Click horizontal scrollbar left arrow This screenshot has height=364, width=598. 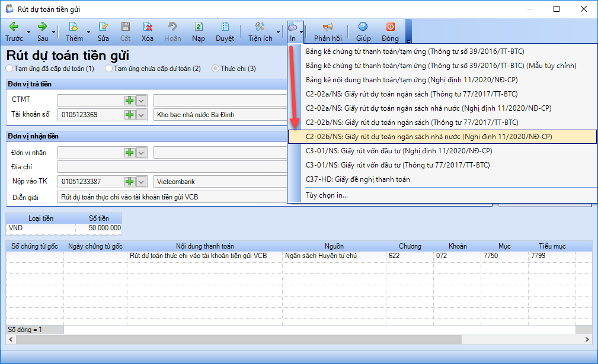pos(11,339)
